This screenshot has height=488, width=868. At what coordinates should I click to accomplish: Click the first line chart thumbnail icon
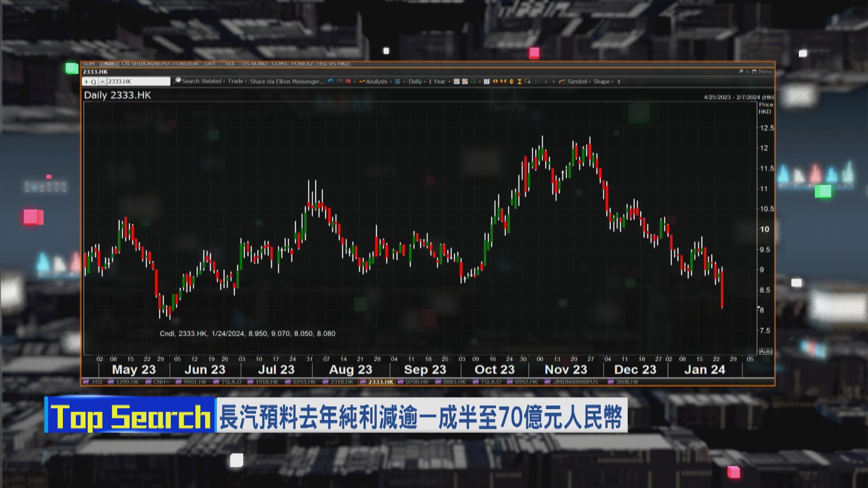tap(457, 81)
